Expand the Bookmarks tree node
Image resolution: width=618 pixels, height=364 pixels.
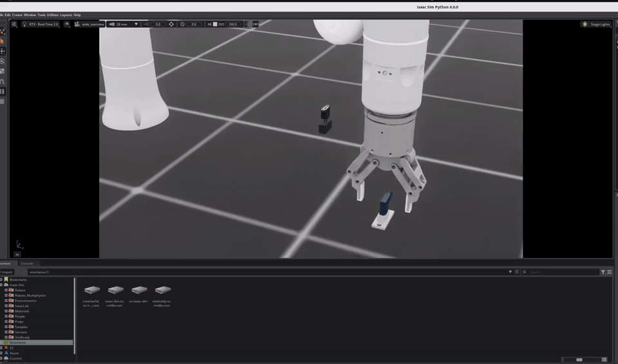1,280
